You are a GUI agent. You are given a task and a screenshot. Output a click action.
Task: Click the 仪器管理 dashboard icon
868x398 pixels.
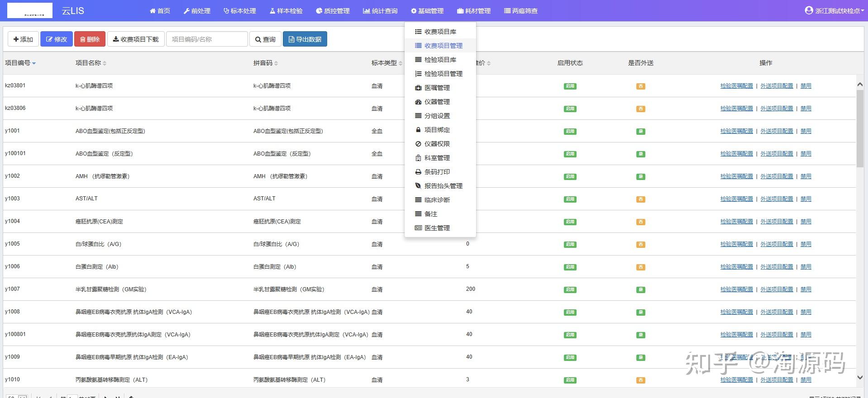coord(418,102)
